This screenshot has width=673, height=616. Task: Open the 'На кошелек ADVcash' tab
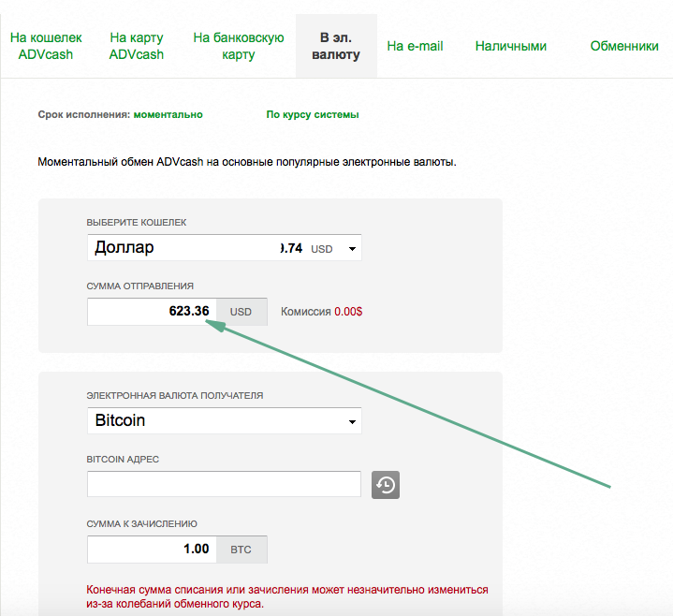(x=46, y=46)
